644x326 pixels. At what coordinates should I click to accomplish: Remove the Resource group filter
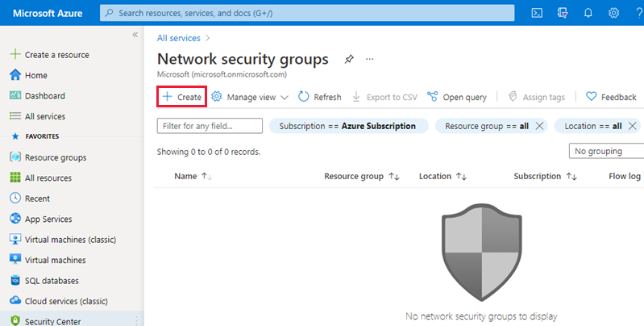539,126
